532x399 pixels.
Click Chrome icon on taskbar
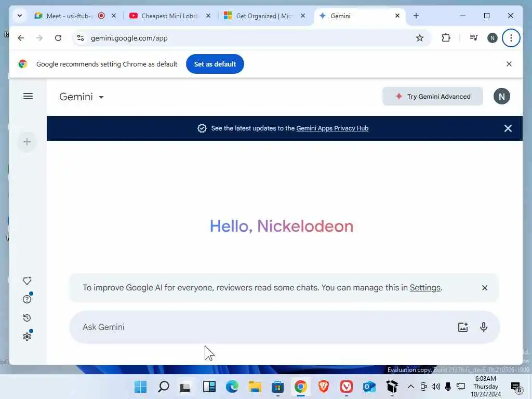click(301, 387)
